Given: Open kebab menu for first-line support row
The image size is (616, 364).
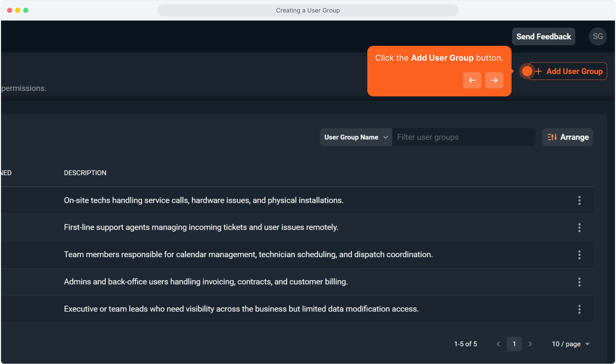Looking at the screenshot, I should pos(579,228).
